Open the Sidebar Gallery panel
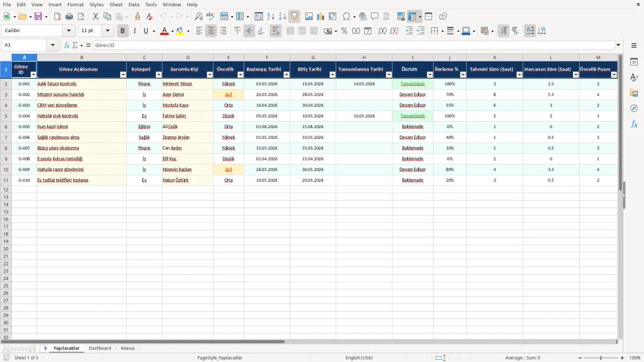Viewport: 644px width, 362px height. [634, 93]
